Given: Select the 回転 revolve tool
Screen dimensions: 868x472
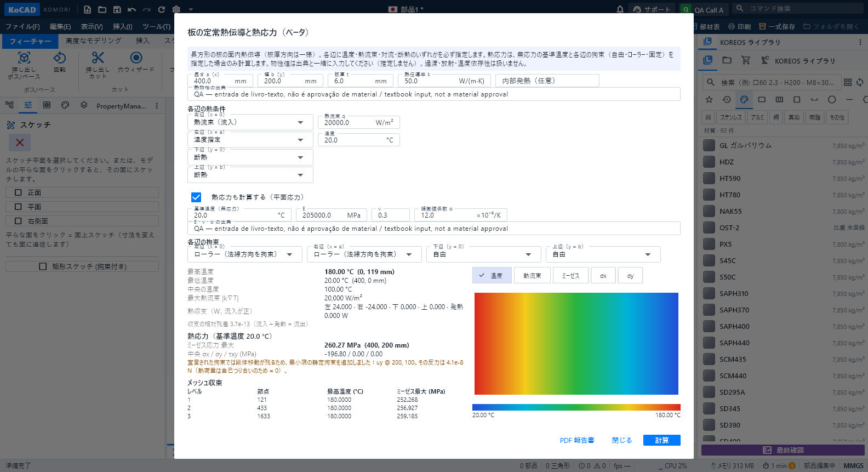Looking at the screenshot, I should coord(60,62).
